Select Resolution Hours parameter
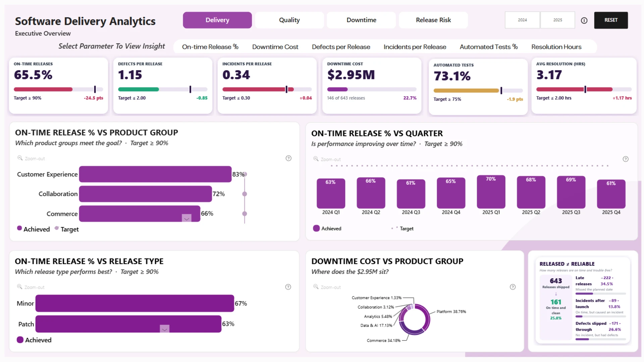644x362 pixels. 556,47
